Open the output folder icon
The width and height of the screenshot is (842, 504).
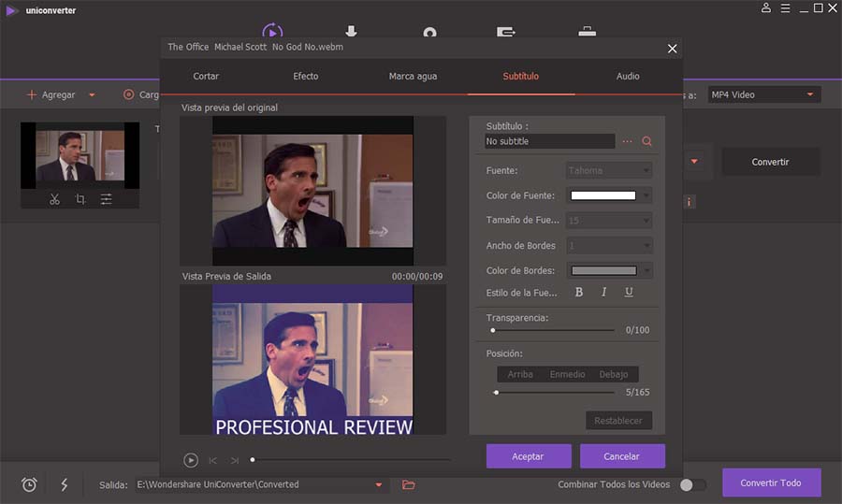(409, 484)
